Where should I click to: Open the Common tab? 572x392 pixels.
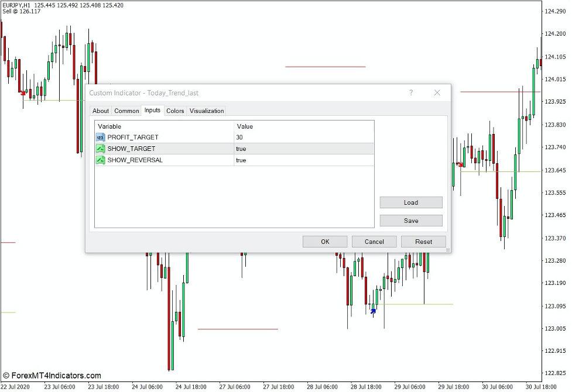point(126,111)
